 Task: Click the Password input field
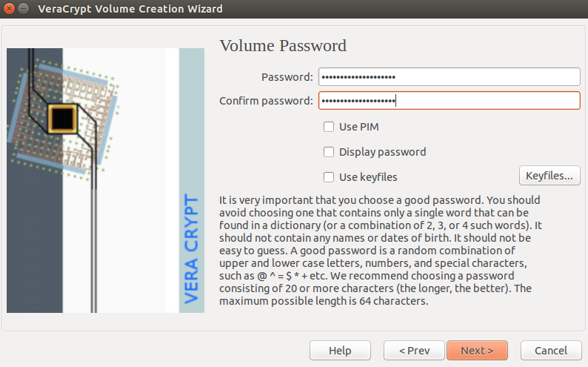[x=450, y=77]
